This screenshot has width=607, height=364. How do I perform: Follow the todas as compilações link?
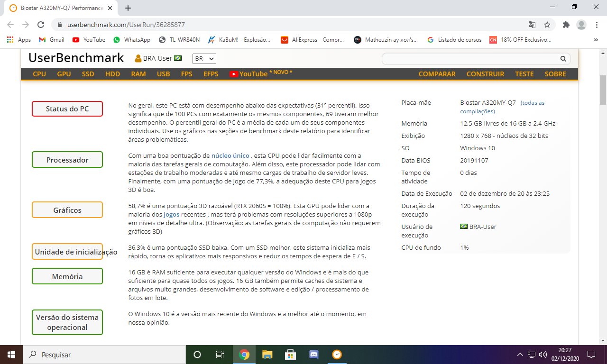click(x=502, y=107)
